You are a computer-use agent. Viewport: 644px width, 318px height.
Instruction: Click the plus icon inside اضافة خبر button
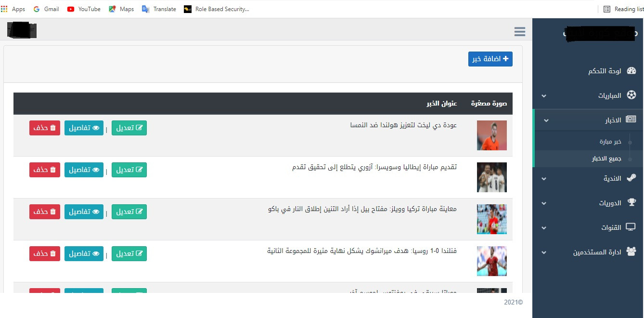(506, 59)
